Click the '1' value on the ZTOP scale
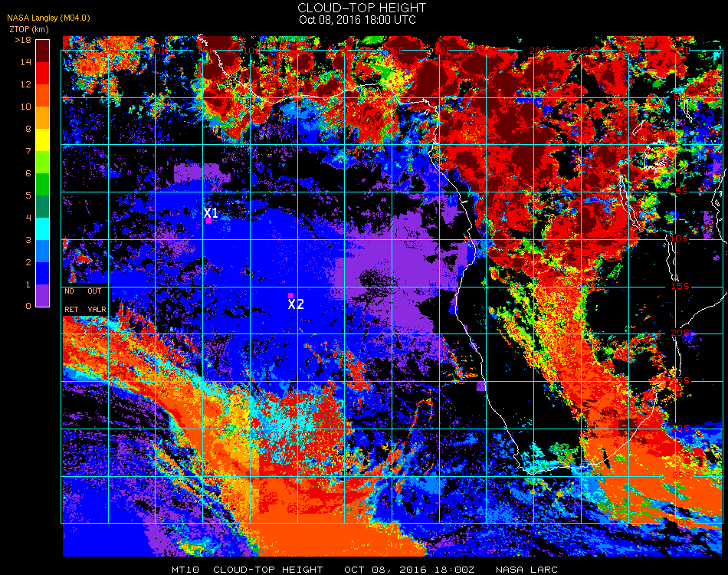Screen dimensions: 728x575 28,284
